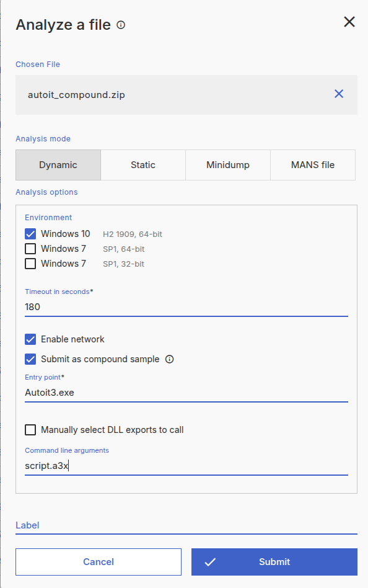The height and width of the screenshot is (588, 368).
Task: Select the MANS file analysis mode
Action: tap(313, 165)
